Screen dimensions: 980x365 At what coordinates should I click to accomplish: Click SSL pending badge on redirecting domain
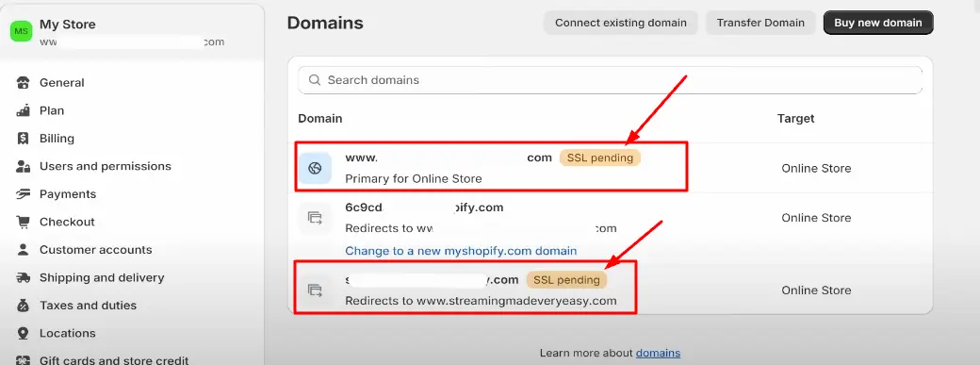tap(566, 280)
